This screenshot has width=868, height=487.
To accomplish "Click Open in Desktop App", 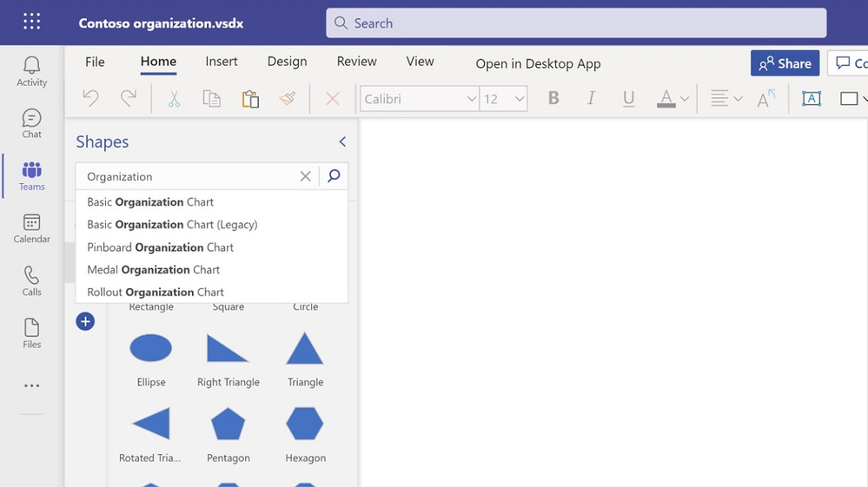I will pyautogui.click(x=538, y=63).
